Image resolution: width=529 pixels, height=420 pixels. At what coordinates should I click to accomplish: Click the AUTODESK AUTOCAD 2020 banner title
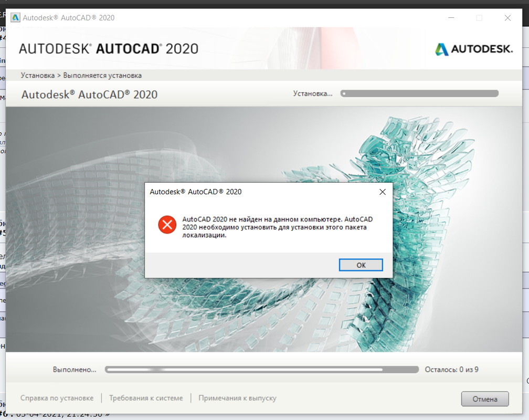click(108, 49)
